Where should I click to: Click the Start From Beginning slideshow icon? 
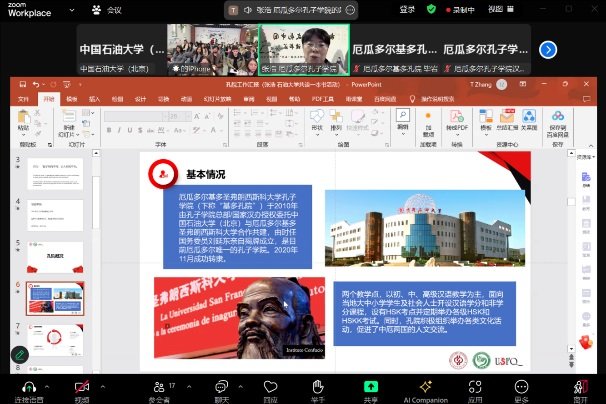click(x=67, y=84)
